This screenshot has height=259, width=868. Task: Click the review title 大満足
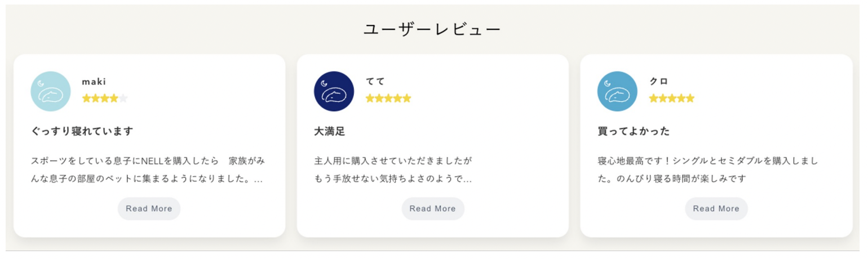click(329, 131)
